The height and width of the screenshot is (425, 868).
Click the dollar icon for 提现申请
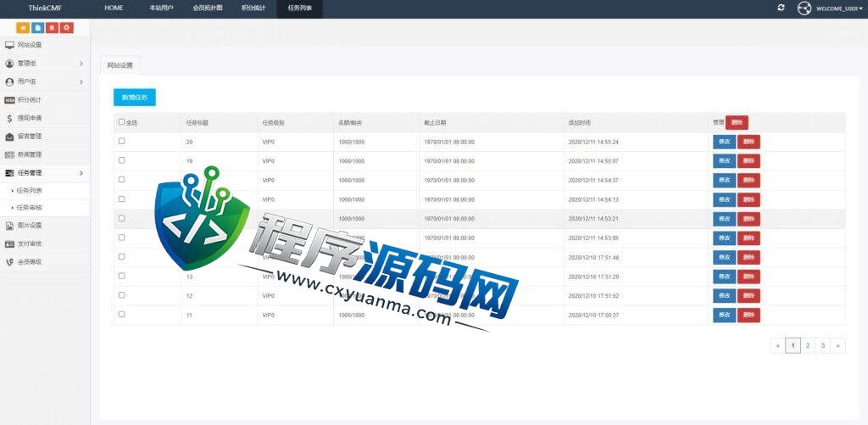(x=9, y=118)
